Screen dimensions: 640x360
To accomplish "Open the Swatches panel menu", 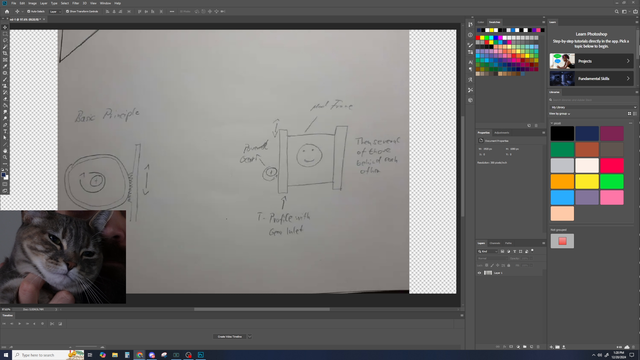I will 543,22.
